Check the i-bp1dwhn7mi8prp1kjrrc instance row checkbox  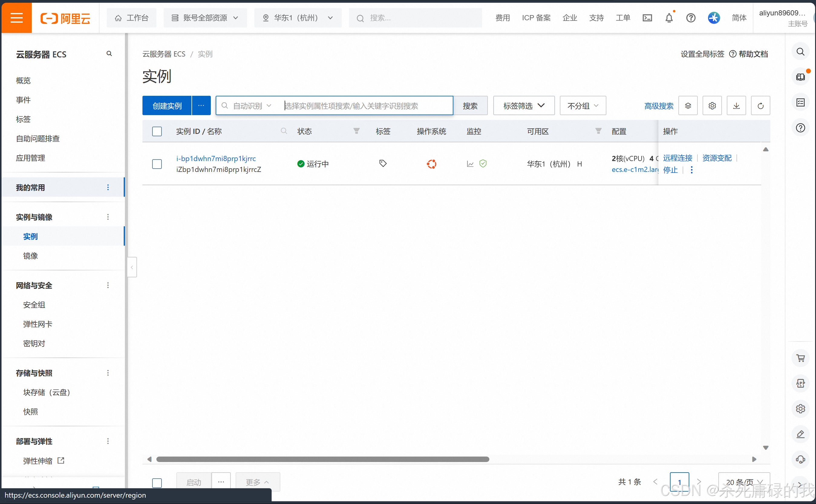pyautogui.click(x=157, y=164)
